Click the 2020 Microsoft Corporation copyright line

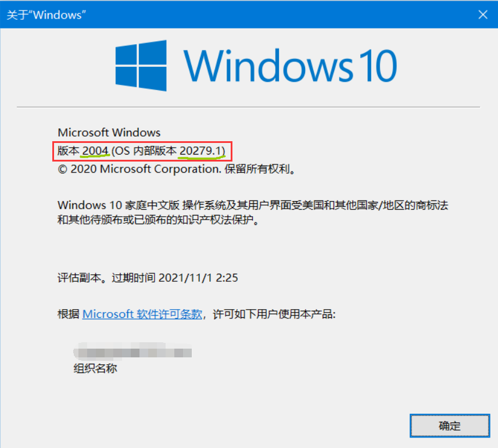[x=177, y=169]
